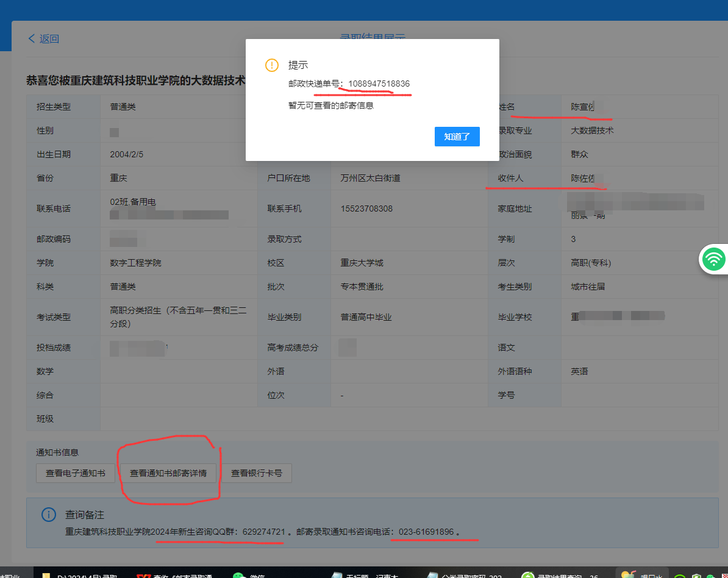The image size is (728, 578).
Task: Click the green Wi-Fi floating icon
Action: [x=713, y=260]
